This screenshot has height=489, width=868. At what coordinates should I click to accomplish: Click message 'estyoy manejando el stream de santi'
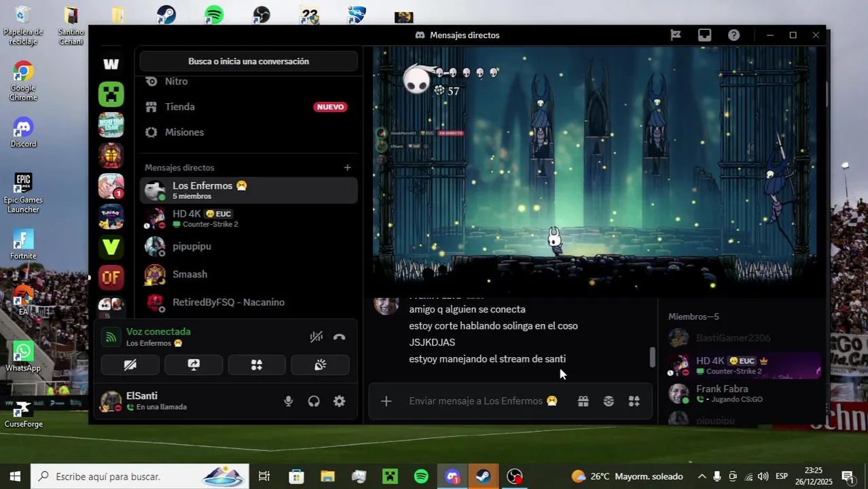click(x=487, y=359)
